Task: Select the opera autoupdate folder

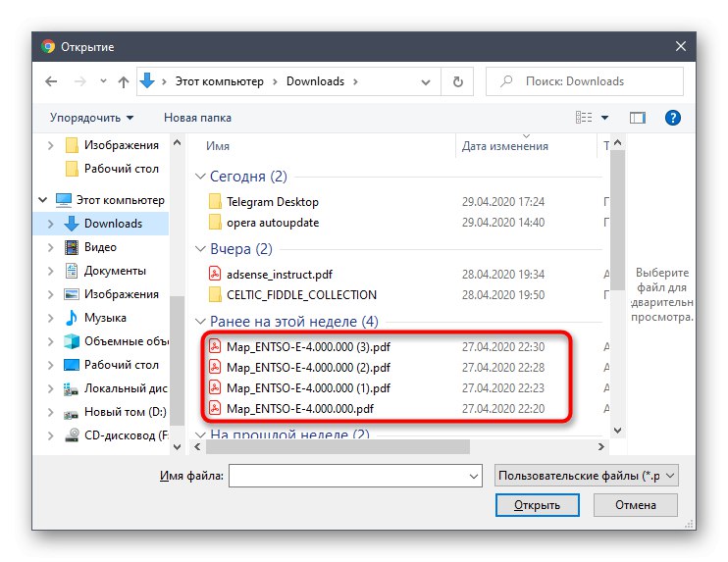Action: [x=273, y=223]
